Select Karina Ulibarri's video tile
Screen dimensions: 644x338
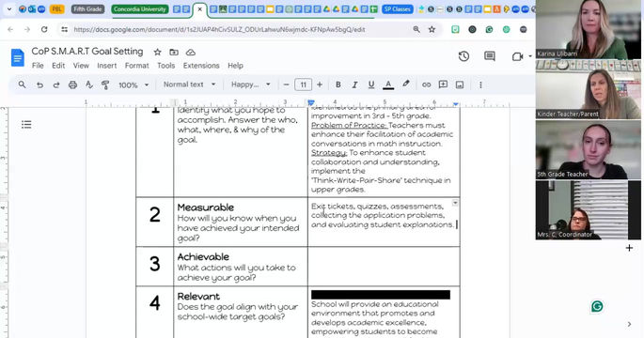coord(589,29)
